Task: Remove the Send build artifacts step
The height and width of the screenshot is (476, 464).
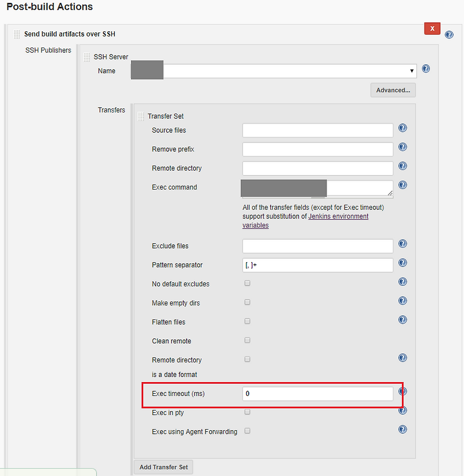Action: (x=432, y=28)
